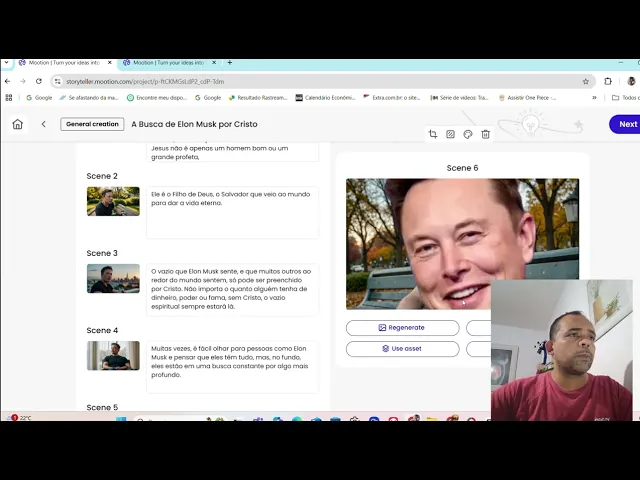Click the project title A Busca de Elon Musk
Viewport: 640px width, 480px height.
[194, 124]
